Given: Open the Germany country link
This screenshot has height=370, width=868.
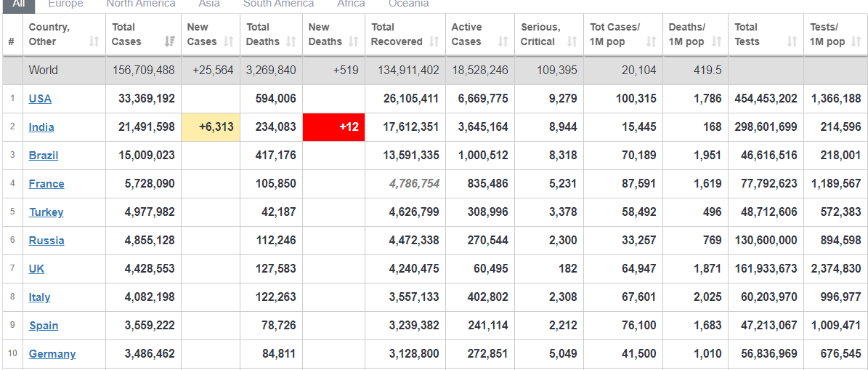Looking at the screenshot, I should (x=52, y=353).
